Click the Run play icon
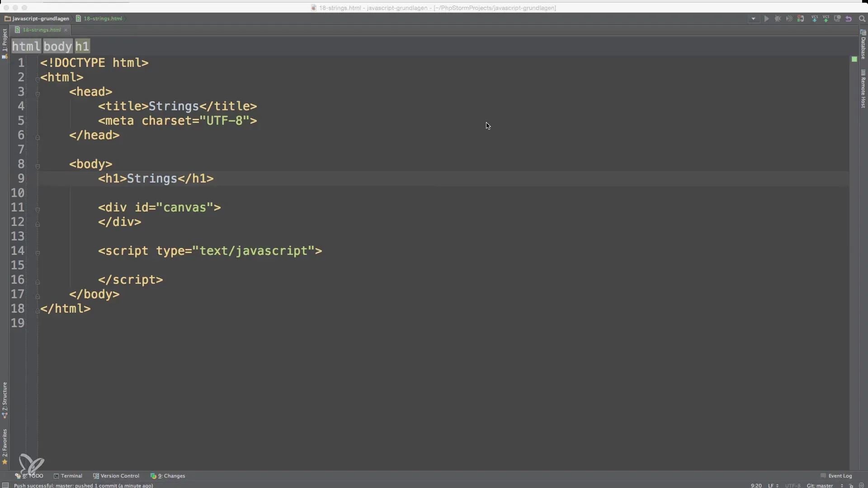The width and height of the screenshot is (868, 488). (x=766, y=19)
